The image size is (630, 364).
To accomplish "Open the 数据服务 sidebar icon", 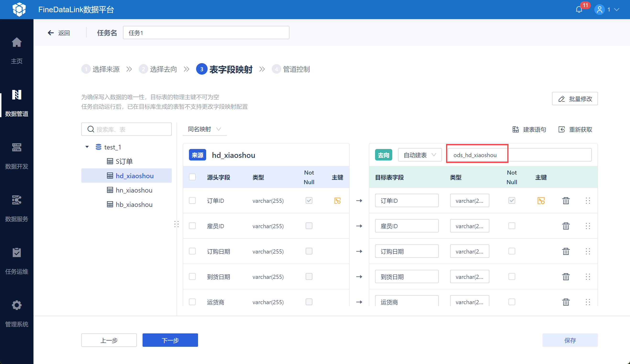I will tap(17, 200).
